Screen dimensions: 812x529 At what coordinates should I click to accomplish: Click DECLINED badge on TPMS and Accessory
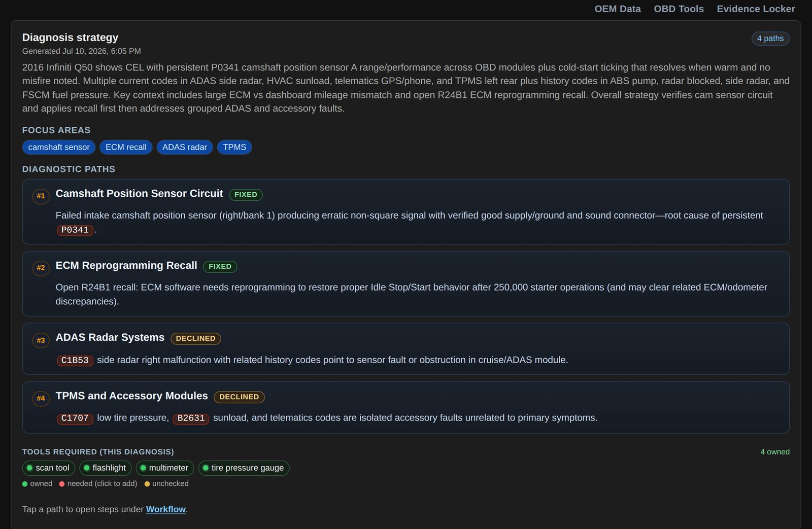tap(239, 397)
